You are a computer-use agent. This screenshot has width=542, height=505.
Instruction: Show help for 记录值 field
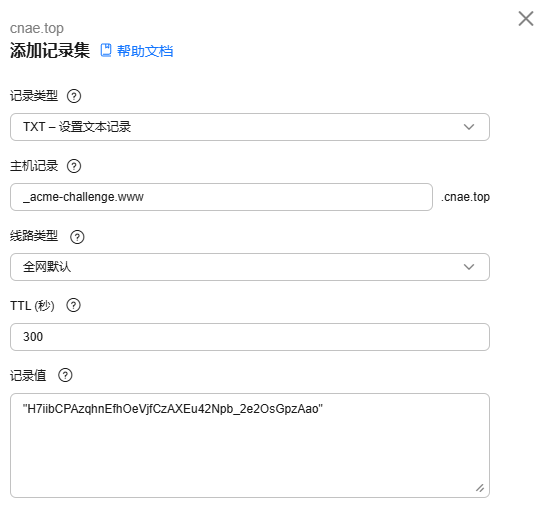(65, 375)
